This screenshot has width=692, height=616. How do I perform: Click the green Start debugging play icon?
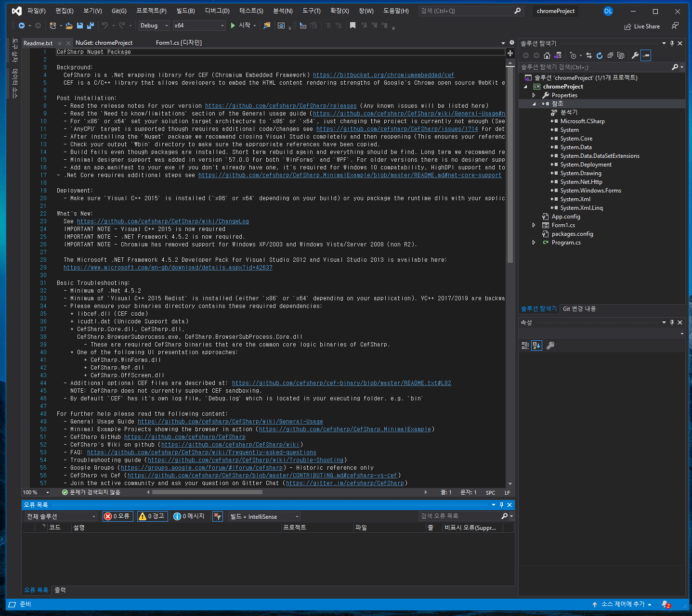click(x=233, y=26)
